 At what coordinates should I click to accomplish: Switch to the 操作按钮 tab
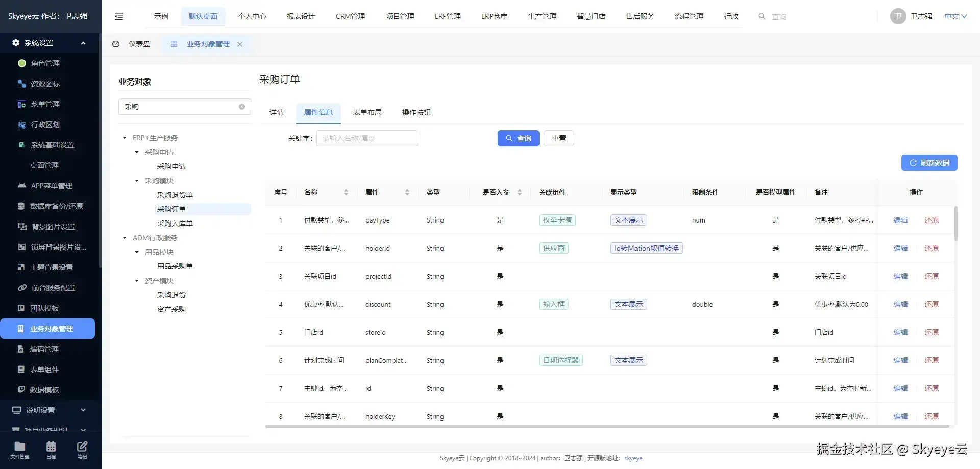(x=416, y=112)
